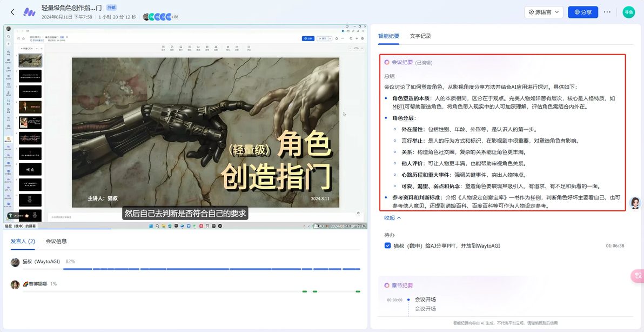Click the 外部 external tag
Image resolution: width=644 pixels, height=332 pixels.
point(111,8)
